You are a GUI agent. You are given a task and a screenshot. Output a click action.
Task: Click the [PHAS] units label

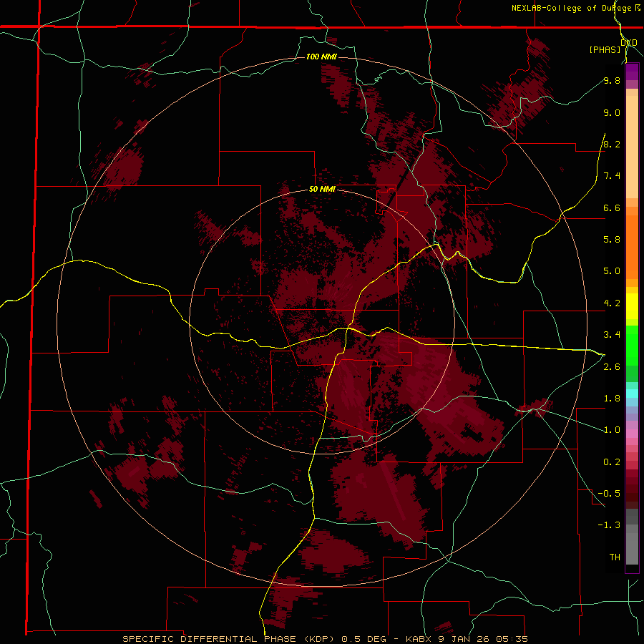coord(605,49)
